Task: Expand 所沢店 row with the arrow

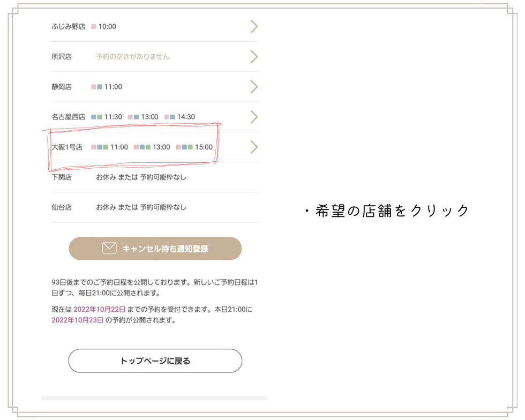Action: [254, 57]
